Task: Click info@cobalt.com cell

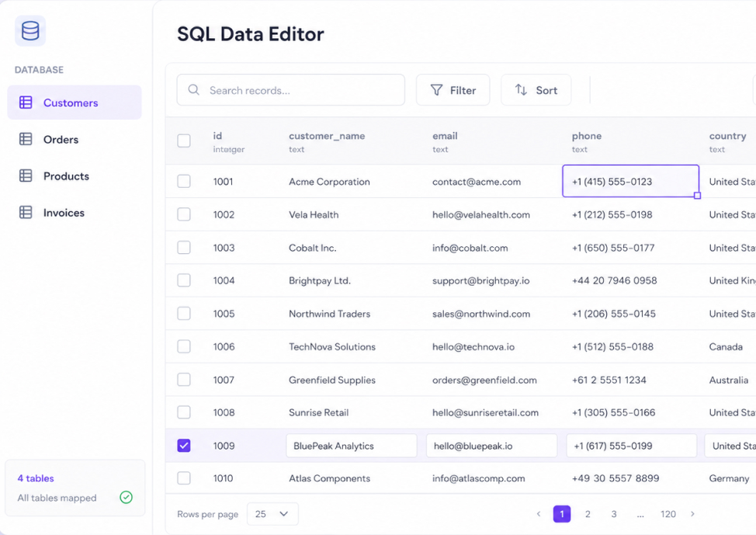Action: pyautogui.click(x=470, y=248)
